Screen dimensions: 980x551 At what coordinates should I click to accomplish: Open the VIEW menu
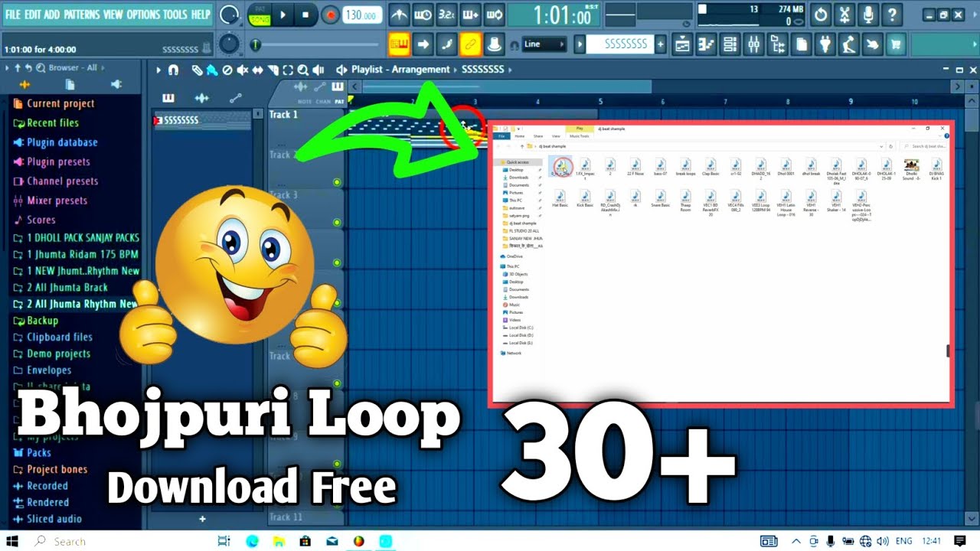(x=113, y=15)
